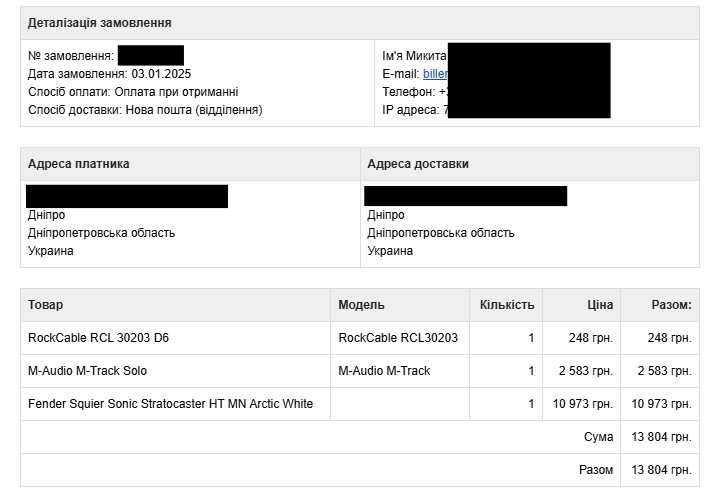The width and height of the screenshot is (725, 500).
Task: Click the 'M-Audio M-Track' model cell
Action: tap(384, 371)
